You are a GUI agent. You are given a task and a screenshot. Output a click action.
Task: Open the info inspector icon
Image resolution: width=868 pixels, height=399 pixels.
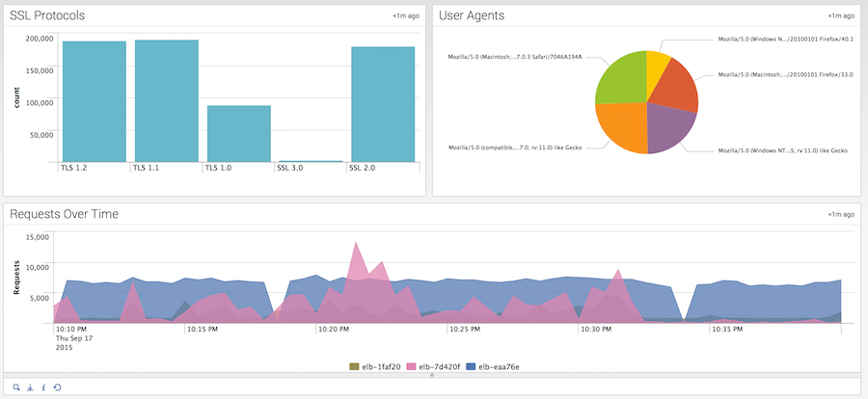click(43, 387)
